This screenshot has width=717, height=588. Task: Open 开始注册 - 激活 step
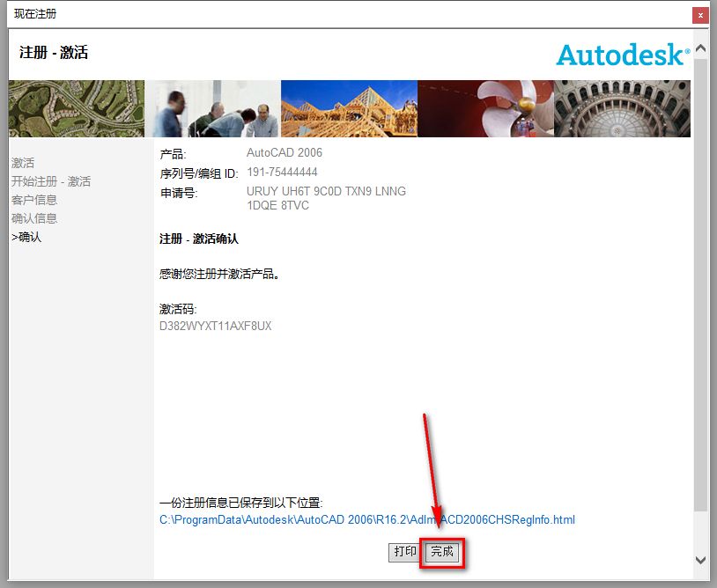[49, 180]
